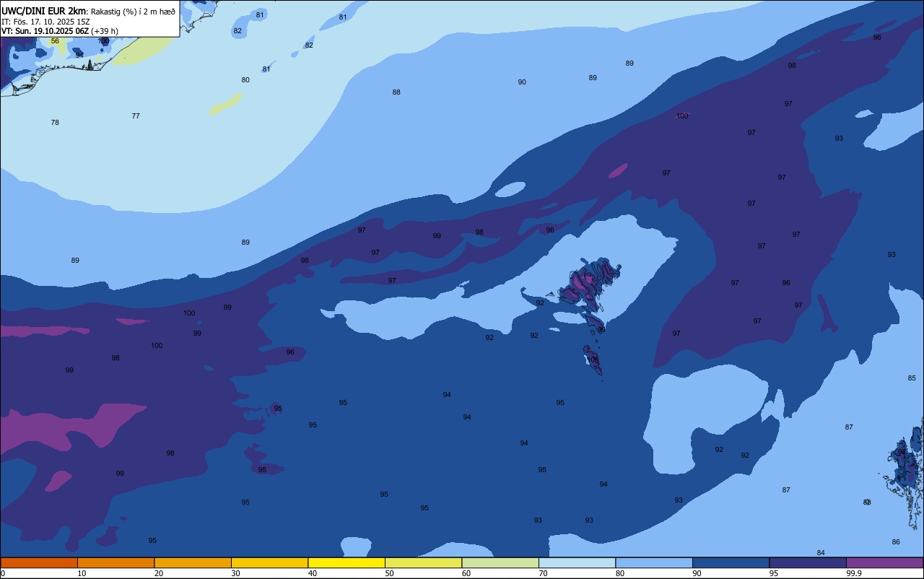The width and height of the screenshot is (924, 579).
Task: Click the "(+39 h)" forecast offset text
Action: [105, 31]
